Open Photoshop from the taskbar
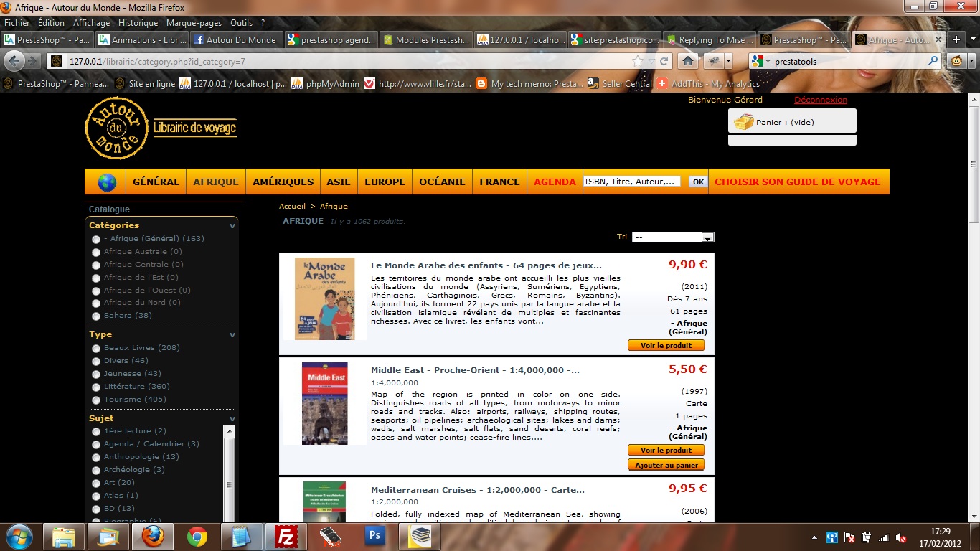980x551 pixels. 374,536
